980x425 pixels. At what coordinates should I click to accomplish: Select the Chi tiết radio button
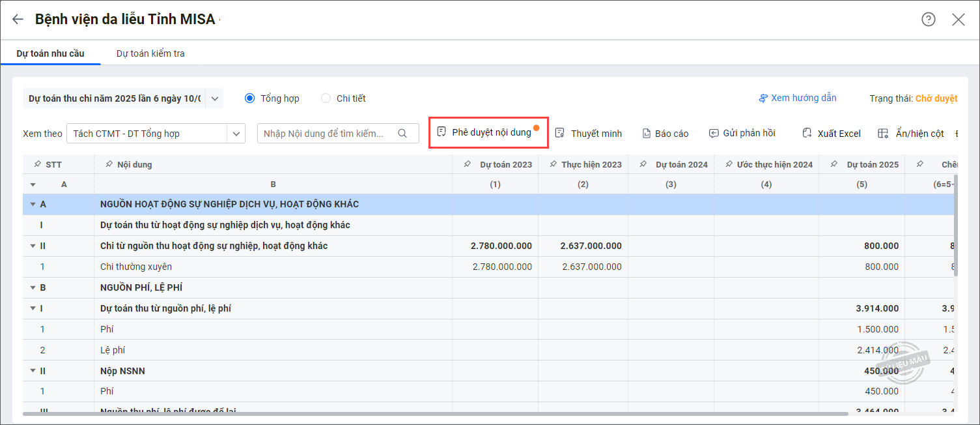pyautogui.click(x=326, y=98)
